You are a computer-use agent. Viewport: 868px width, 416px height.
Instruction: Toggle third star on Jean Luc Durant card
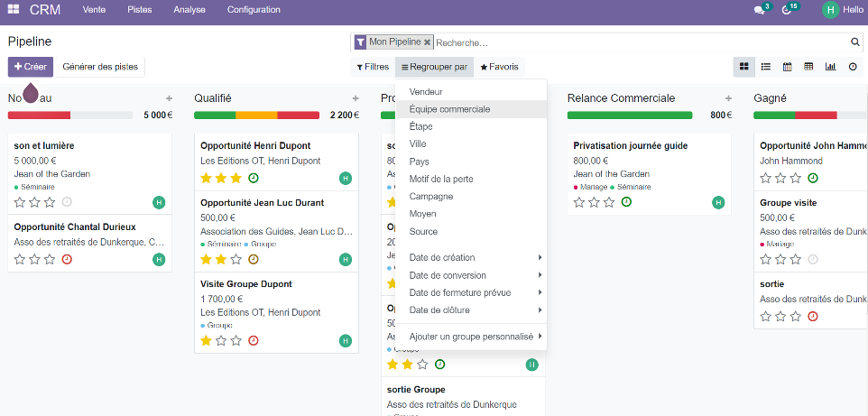(x=236, y=259)
